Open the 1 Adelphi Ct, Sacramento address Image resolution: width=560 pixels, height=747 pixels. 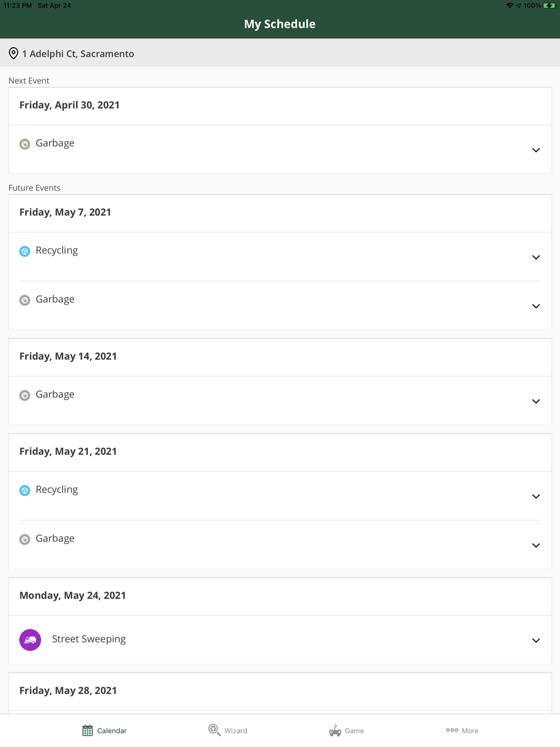tap(78, 54)
